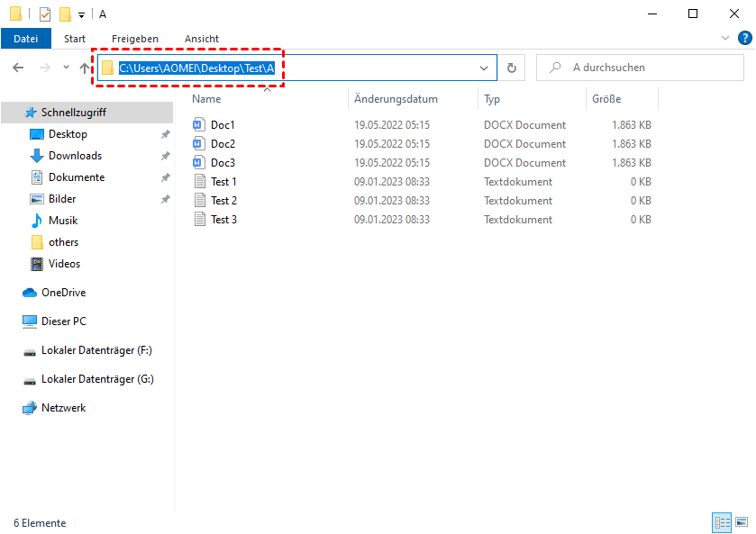Click the pin icon next to Dokumente
The height and width of the screenshot is (534, 756).
point(166,177)
